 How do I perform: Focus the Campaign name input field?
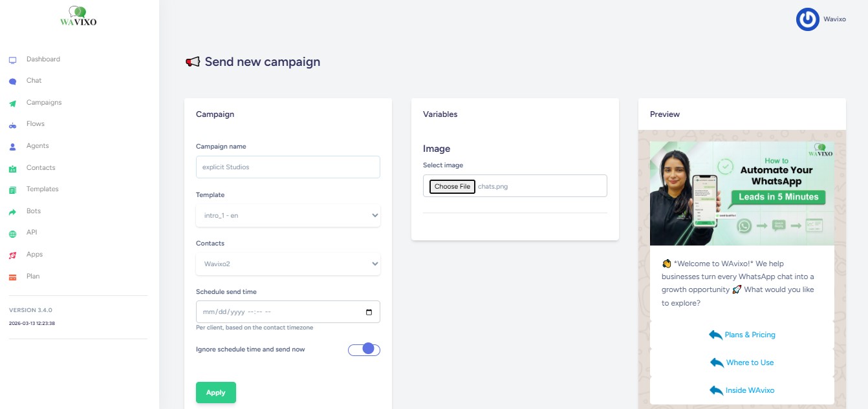click(288, 167)
